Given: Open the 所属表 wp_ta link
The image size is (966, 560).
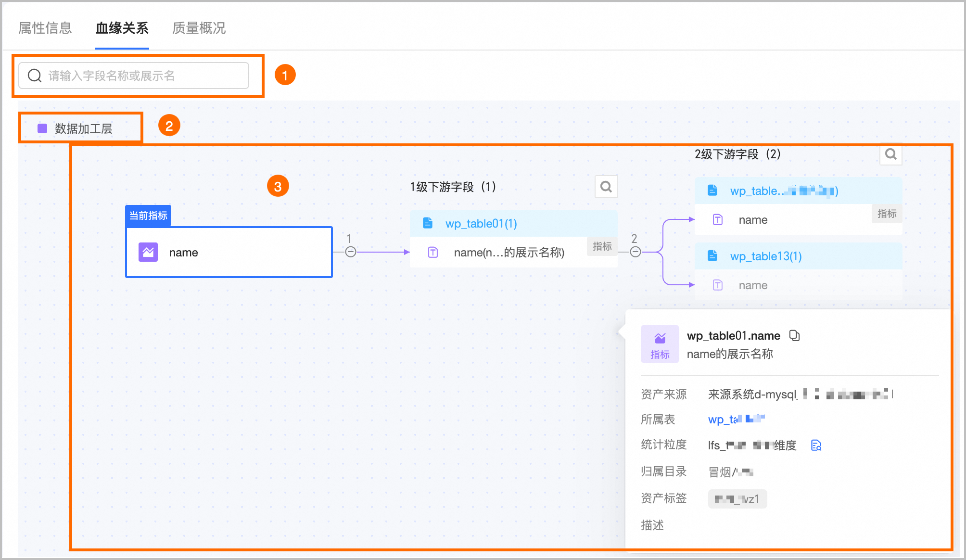Looking at the screenshot, I should point(736,419).
